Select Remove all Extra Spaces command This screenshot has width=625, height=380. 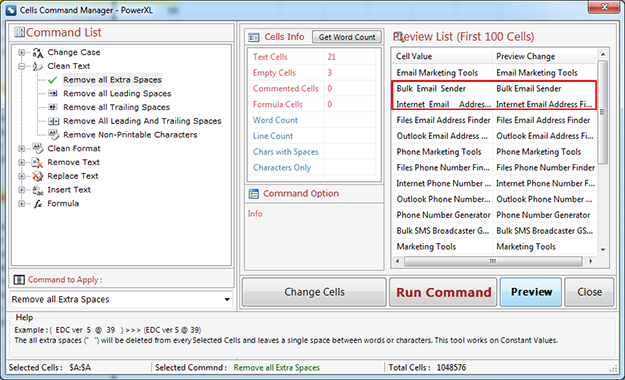[112, 80]
